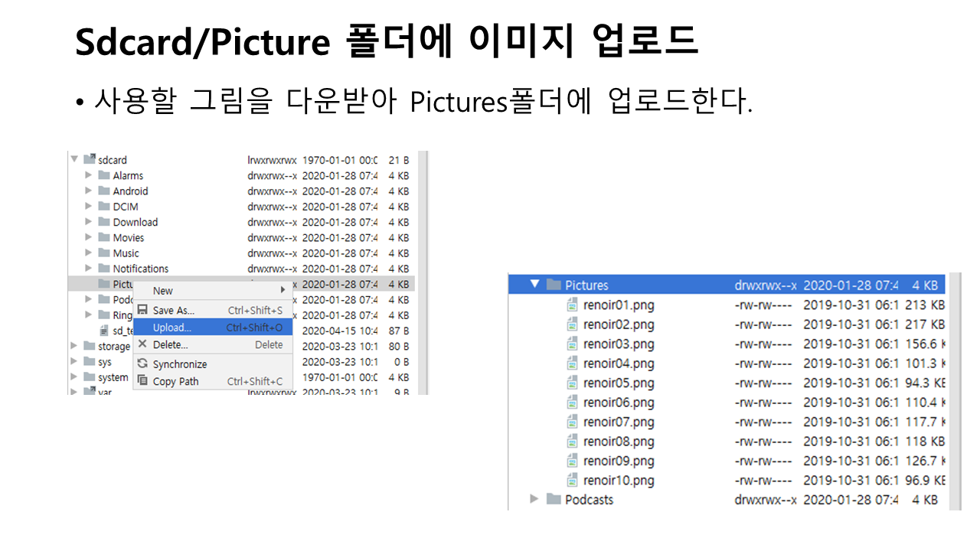Select the renoir08.png file row
The height and width of the screenshot is (551, 980).
(x=619, y=442)
